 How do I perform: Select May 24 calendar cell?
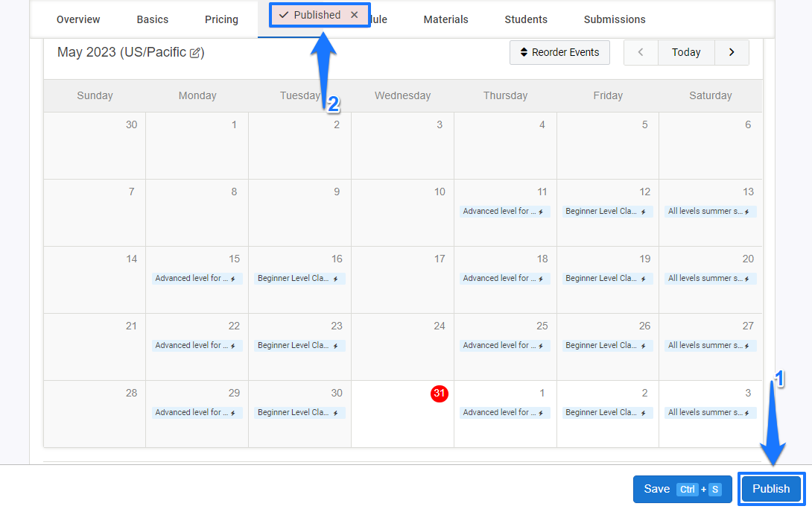(403, 347)
